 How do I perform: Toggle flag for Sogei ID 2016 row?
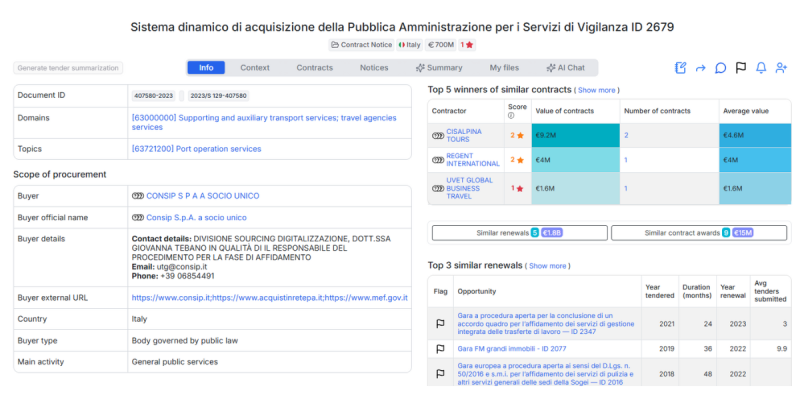439,374
